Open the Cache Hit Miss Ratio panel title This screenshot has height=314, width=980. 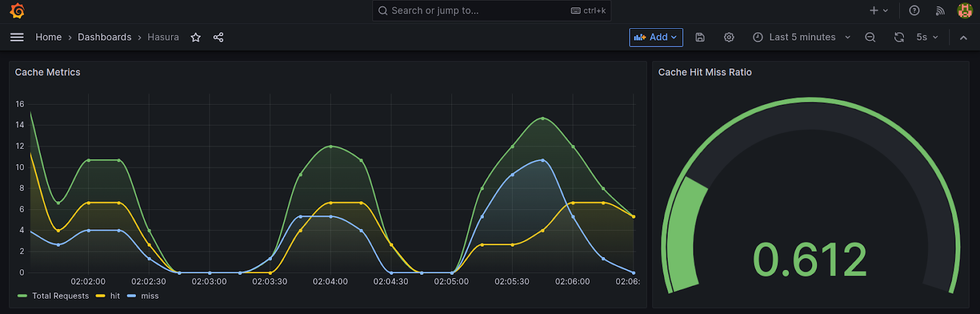[x=704, y=72]
